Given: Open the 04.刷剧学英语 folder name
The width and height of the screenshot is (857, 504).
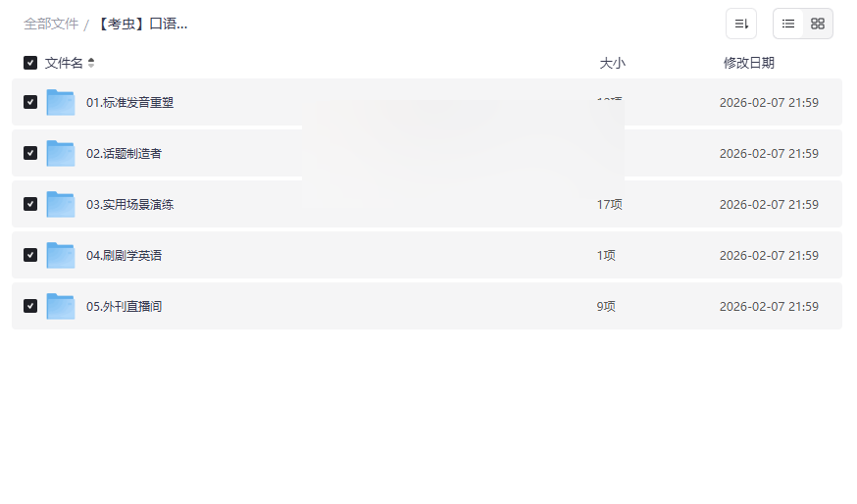Looking at the screenshot, I should tap(124, 255).
